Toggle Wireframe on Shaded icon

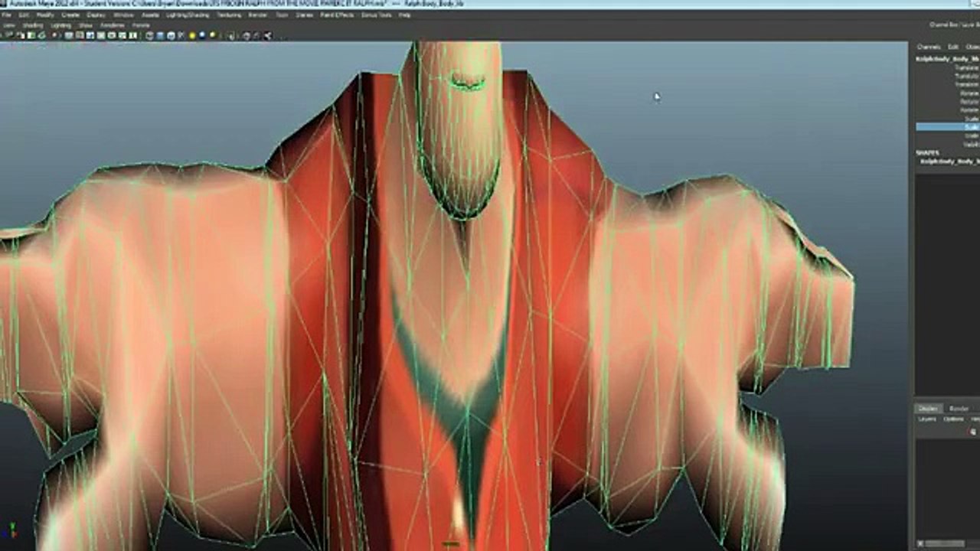(x=171, y=35)
